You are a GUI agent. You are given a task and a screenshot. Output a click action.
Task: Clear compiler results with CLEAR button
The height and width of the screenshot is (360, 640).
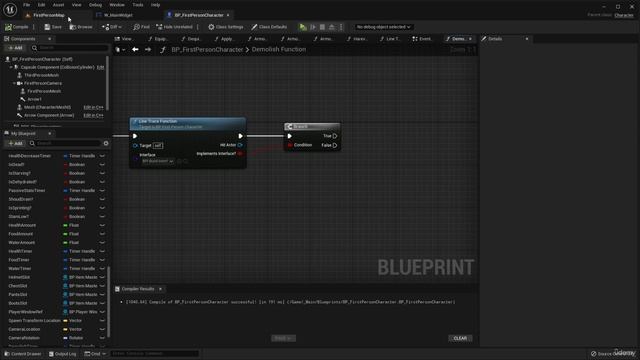[x=460, y=338]
